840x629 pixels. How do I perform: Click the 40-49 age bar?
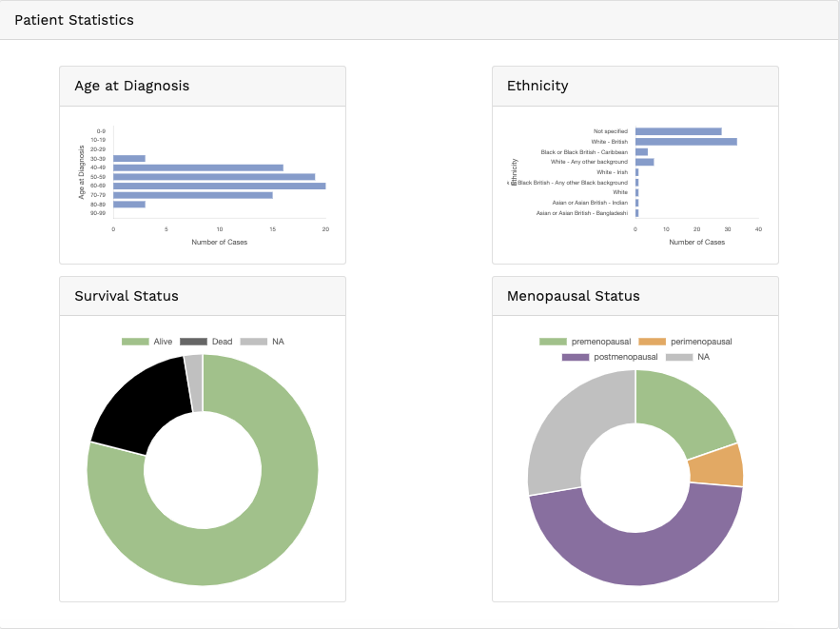click(x=198, y=167)
